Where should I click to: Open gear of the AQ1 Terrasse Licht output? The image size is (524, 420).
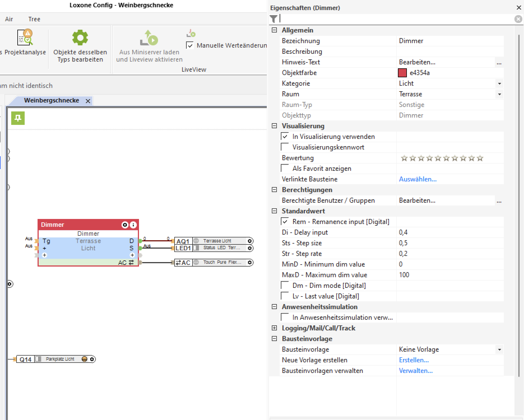[x=250, y=241]
